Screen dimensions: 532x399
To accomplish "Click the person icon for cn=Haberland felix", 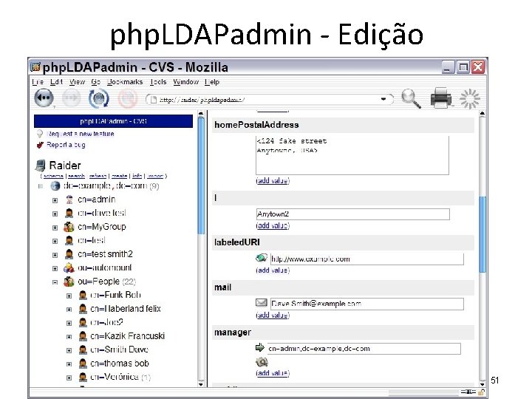I will (x=83, y=309).
